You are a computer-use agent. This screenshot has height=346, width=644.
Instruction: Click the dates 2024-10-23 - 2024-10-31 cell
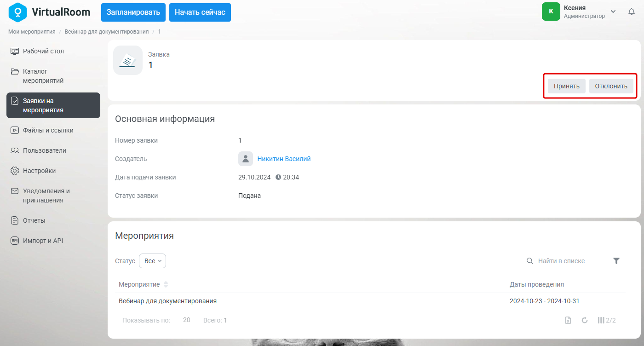click(x=545, y=301)
